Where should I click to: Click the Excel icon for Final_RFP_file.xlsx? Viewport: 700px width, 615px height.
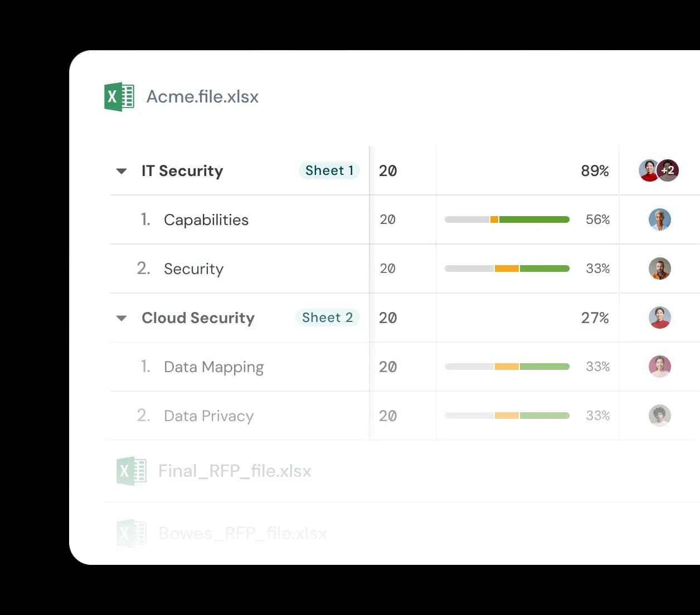click(131, 471)
